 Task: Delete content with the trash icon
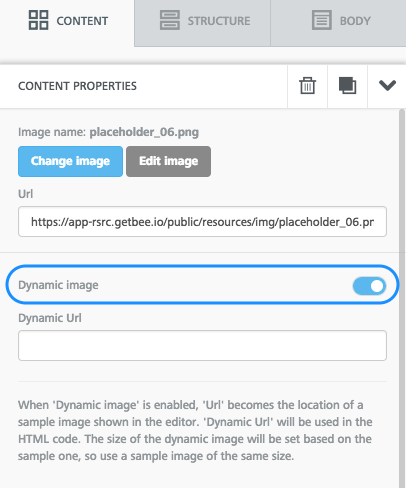click(307, 86)
